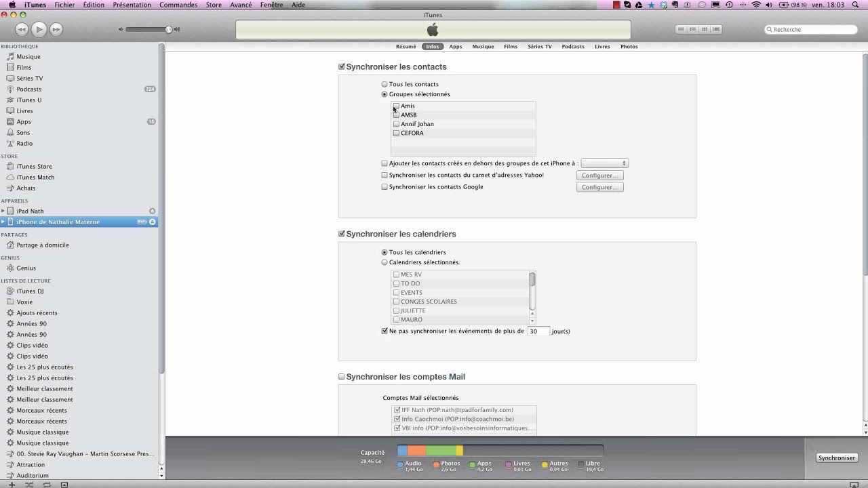Toggle repeat at bottom of sidebar

coord(47,485)
